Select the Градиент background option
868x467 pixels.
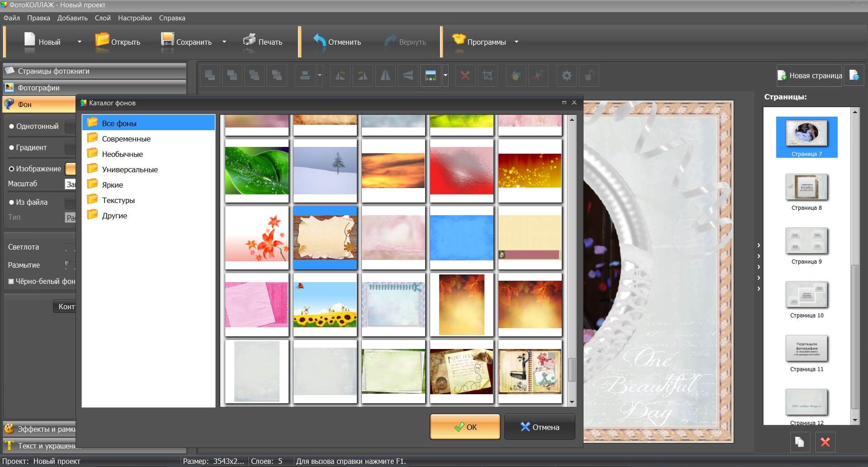(x=12, y=148)
